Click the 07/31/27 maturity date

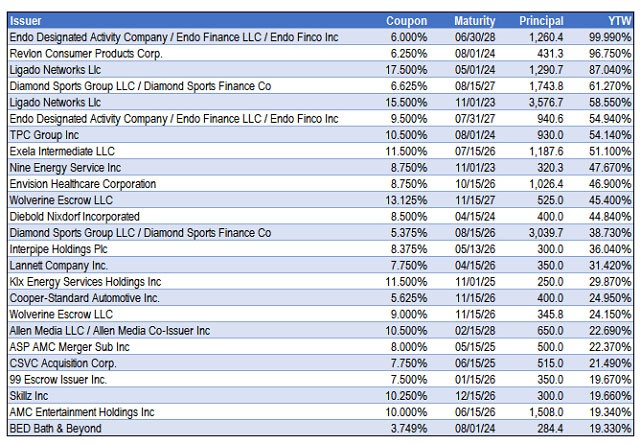pyautogui.click(x=475, y=119)
